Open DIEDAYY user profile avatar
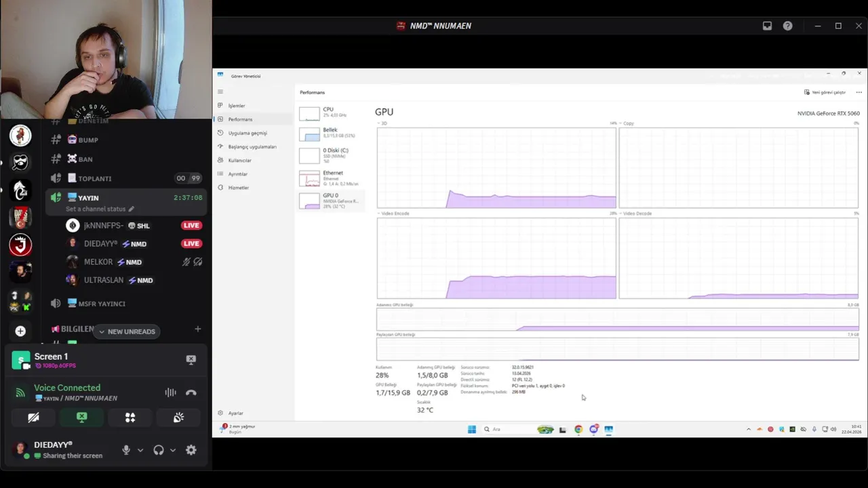The width and height of the screenshot is (868, 488). (x=21, y=449)
